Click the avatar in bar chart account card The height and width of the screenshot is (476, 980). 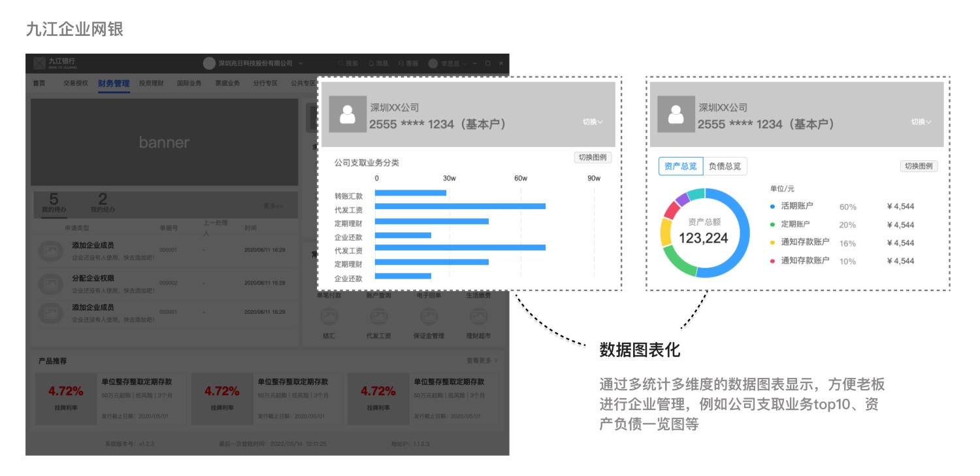348,114
